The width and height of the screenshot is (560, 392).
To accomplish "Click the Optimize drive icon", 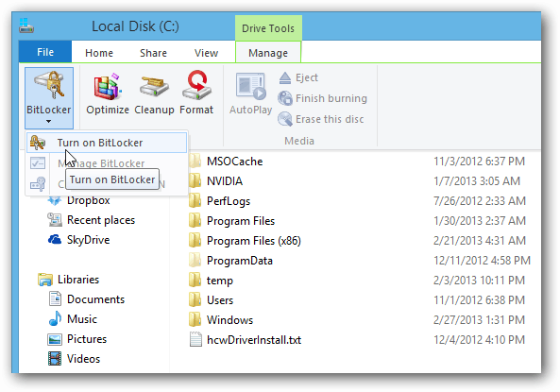I will click(108, 86).
